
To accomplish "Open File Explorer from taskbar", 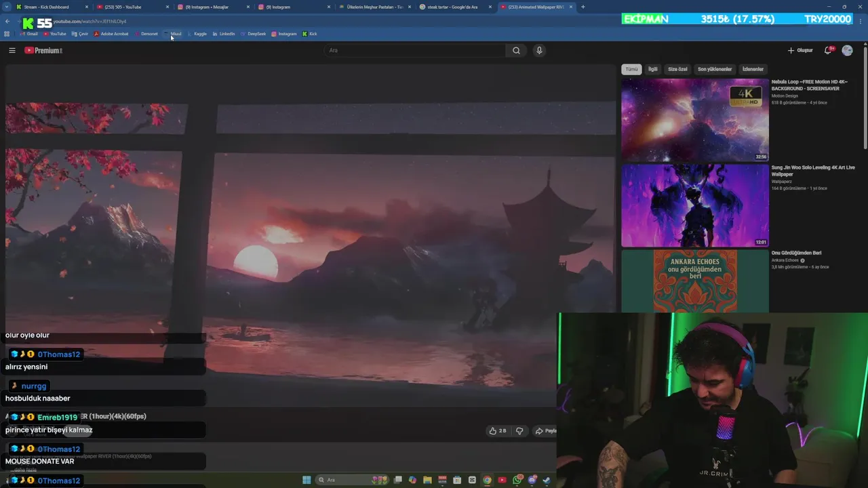I will 427,480.
